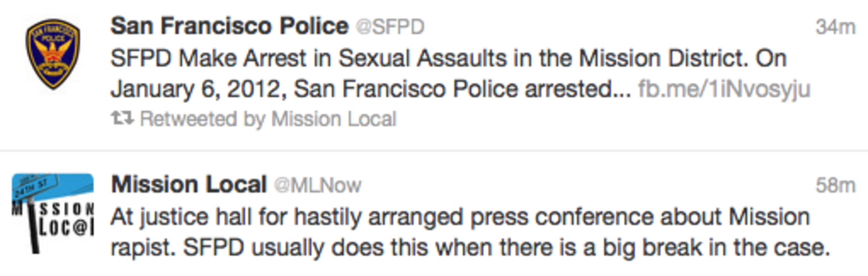Image resolution: width=868 pixels, height=276 pixels.
Task: Open the 34m timestamp
Action: tap(835, 27)
